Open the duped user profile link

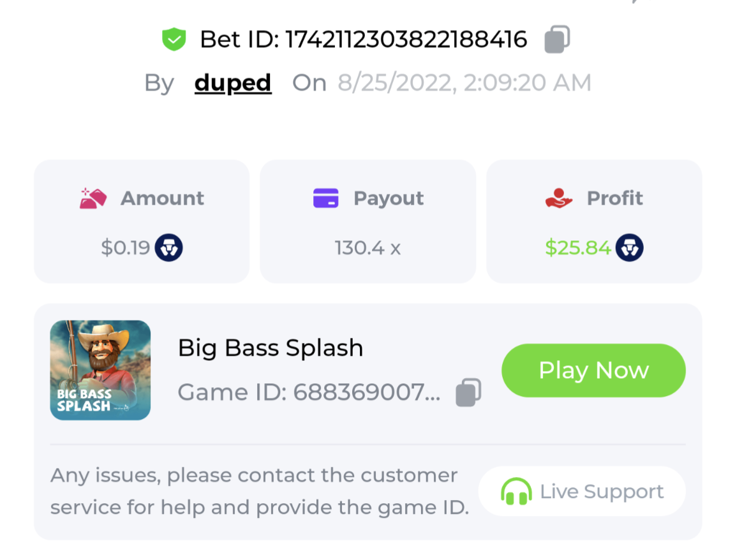click(x=233, y=83)
